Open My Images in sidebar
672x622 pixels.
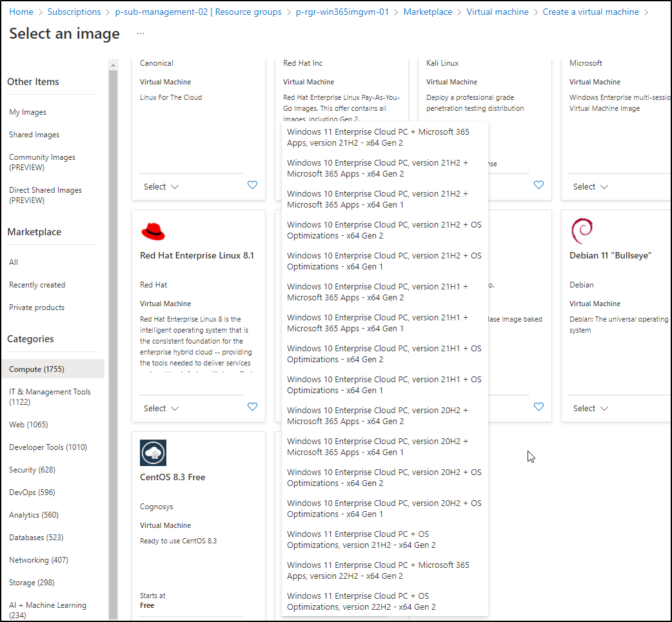[x=28, y=112]
